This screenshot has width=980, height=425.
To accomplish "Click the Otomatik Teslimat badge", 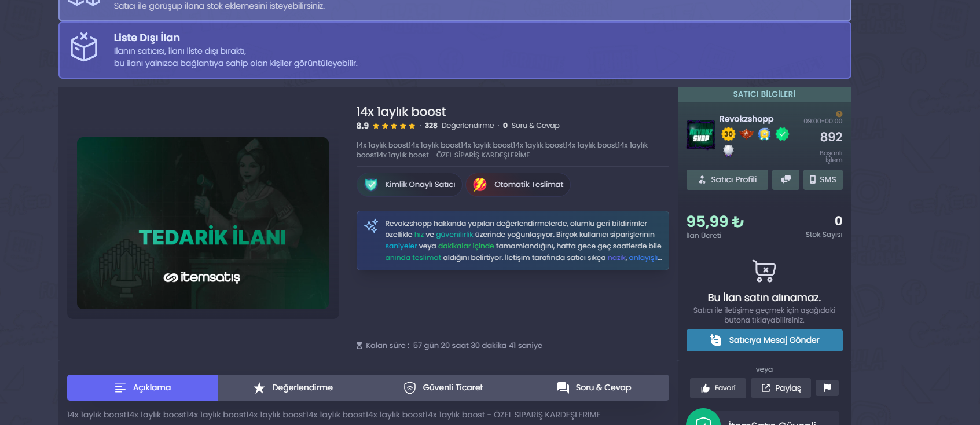I will point(518,185).
